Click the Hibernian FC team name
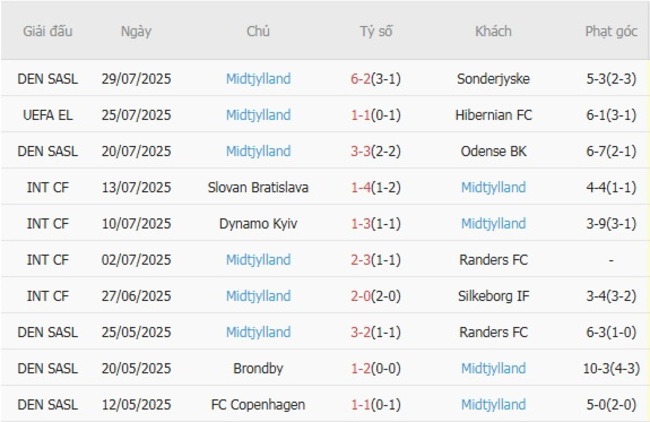 click(x=493, y=115)
